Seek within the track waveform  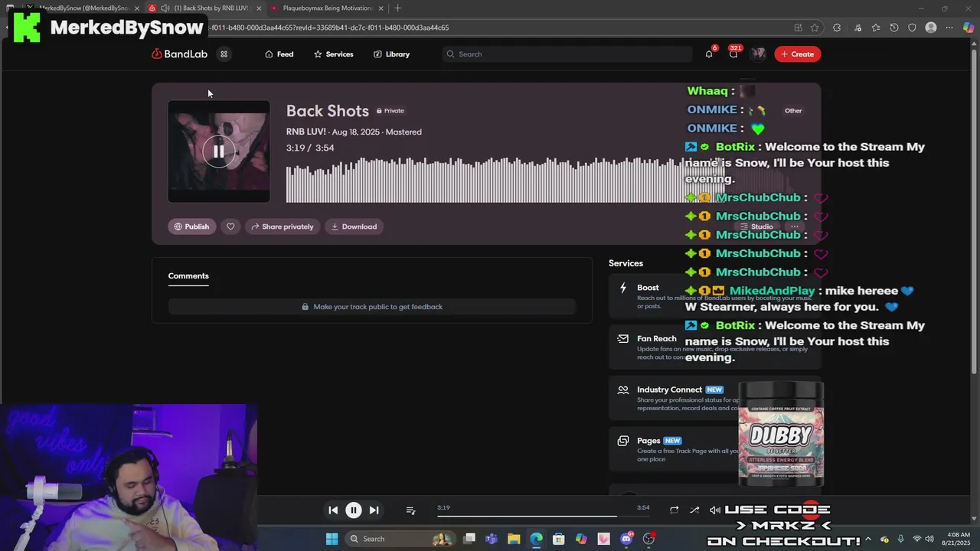tap(505, 181)
